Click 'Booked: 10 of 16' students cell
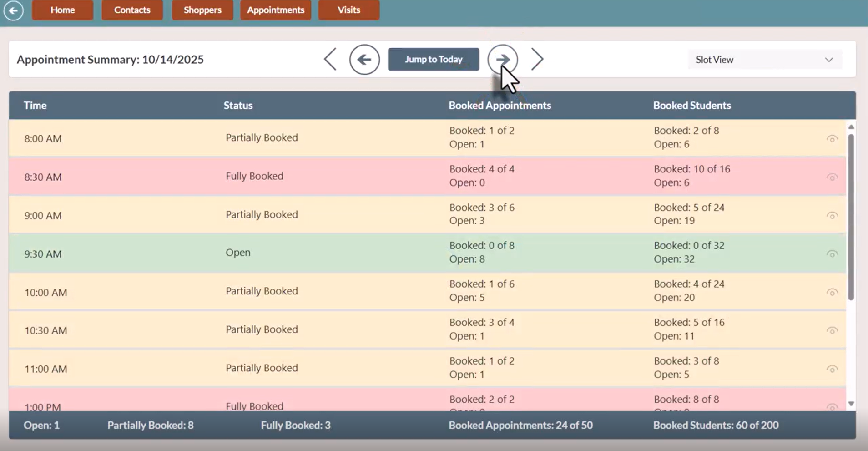The height and width of the screenshot is (451, 868). (x=692, y=169)
